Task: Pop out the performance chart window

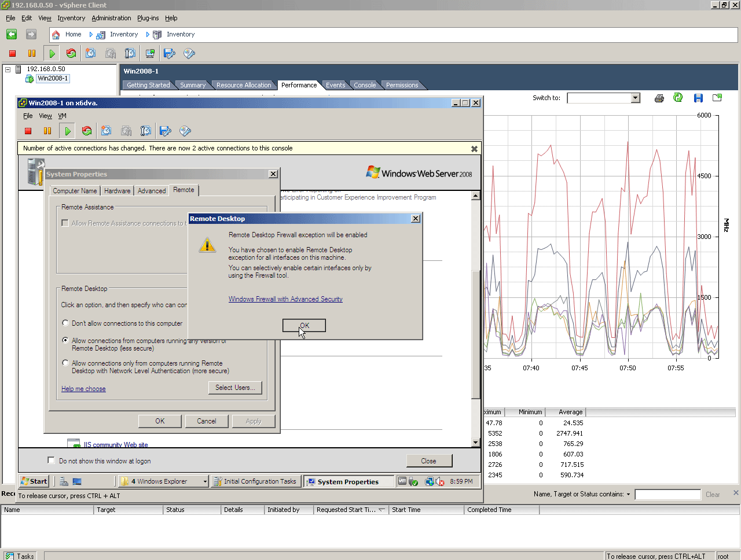Action: (x=717, y=98)
